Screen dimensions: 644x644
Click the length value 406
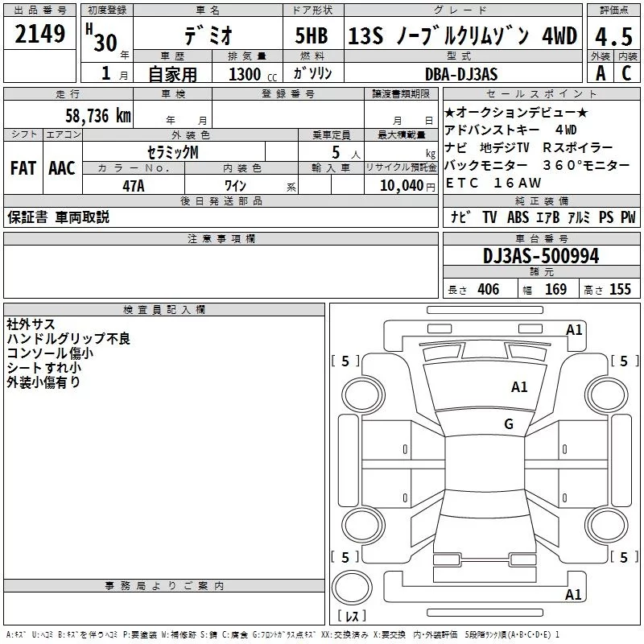[x=489, y=289]
